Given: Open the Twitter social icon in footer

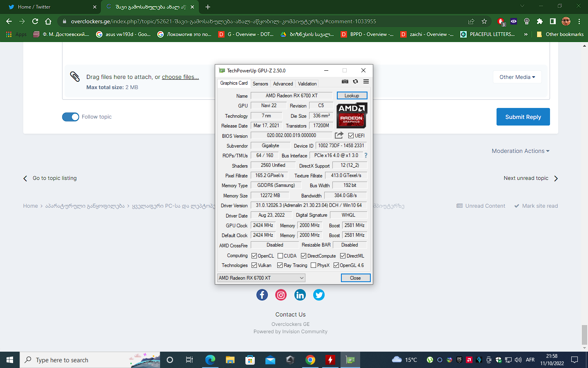Looking at the screenshot, I should tap(319, 295).
